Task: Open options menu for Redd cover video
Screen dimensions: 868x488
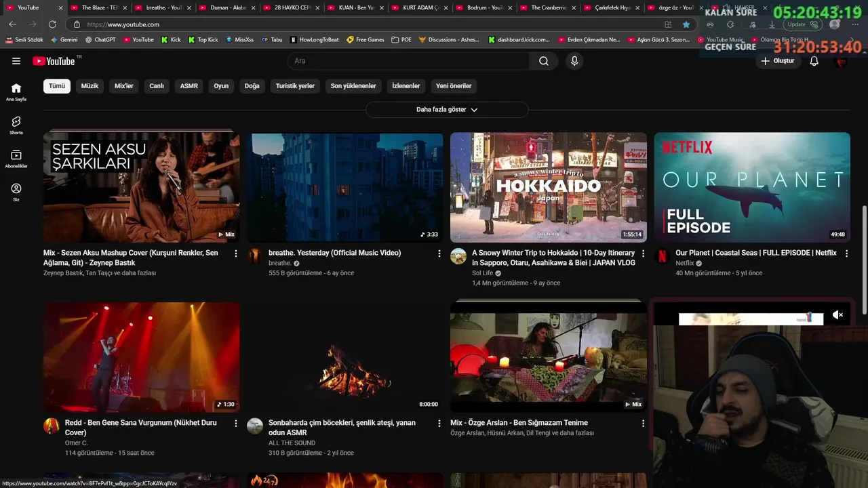Action: (x=236, y=424)
